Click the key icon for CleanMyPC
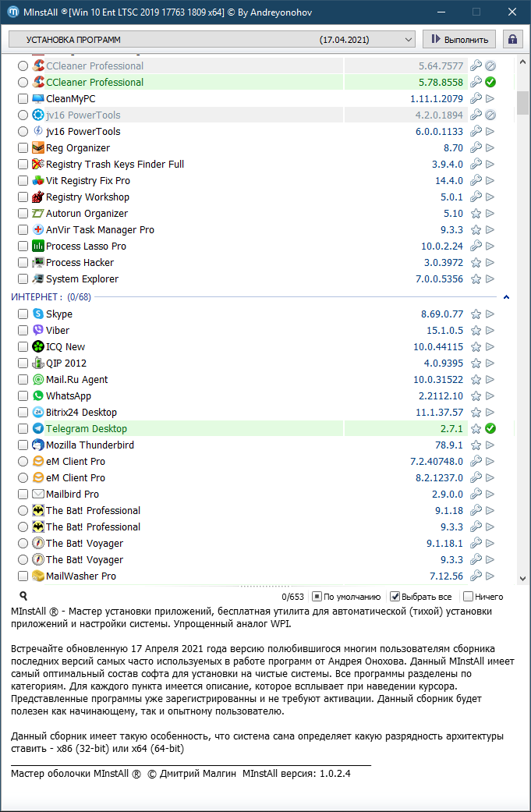The image size is (531, 812). pos(476,99)
